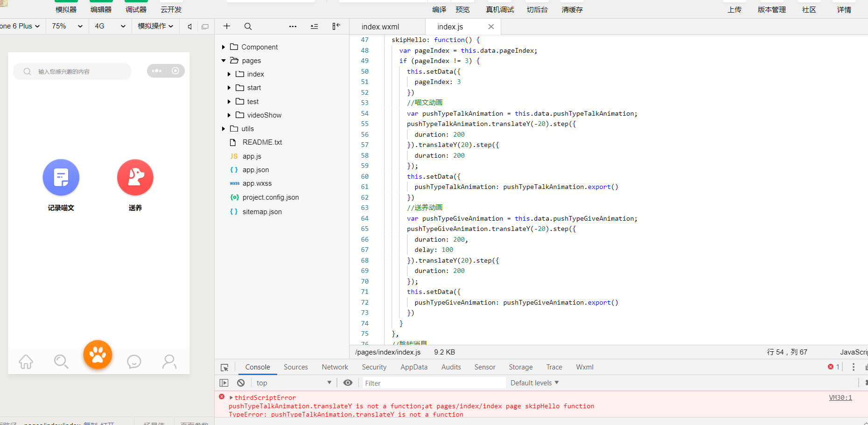This screenshot has width=868, height=425.
Task: Switch to the index.wxml tab
Action: [x=380, y=27]
